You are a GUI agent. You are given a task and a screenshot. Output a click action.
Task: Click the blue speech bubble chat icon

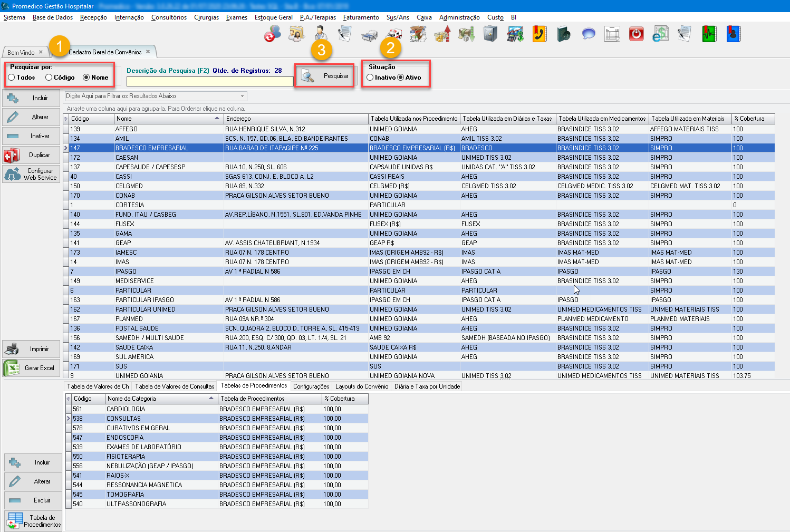(589, 35)
